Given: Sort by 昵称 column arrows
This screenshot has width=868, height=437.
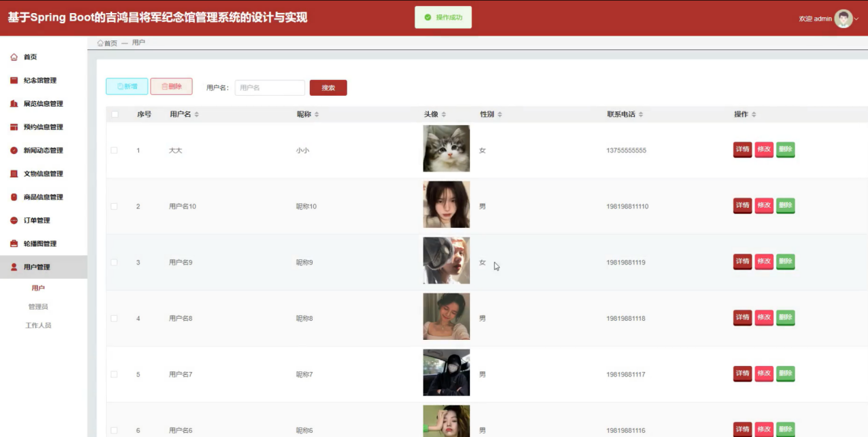Looking at the screenshot, I should [x=317, y=114].
